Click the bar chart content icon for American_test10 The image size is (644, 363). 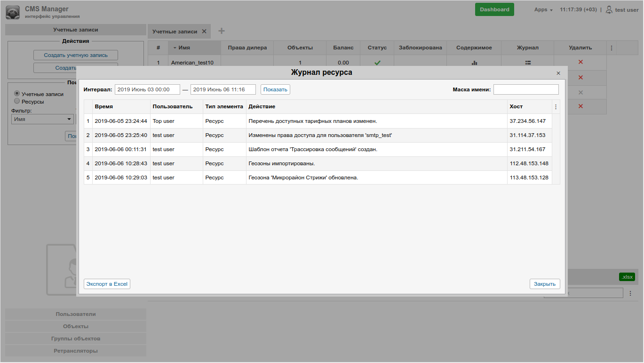coord(474,62)
